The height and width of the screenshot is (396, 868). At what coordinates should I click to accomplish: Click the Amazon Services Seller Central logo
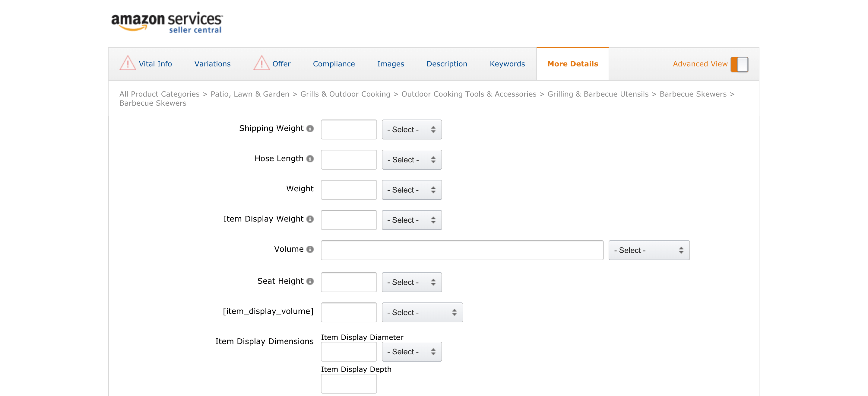[167, 23]
